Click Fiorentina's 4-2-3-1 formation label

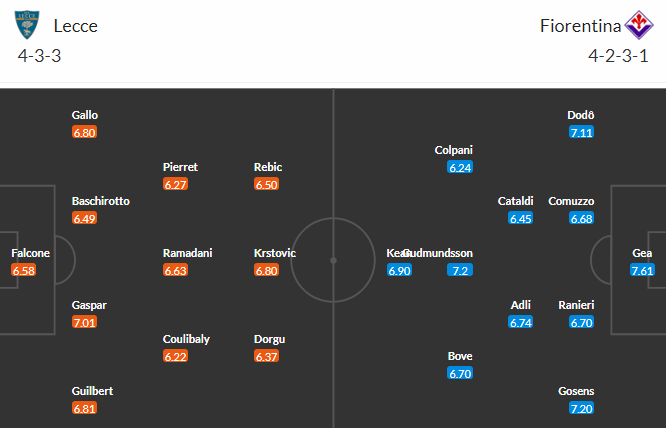[x=618, y=56]
